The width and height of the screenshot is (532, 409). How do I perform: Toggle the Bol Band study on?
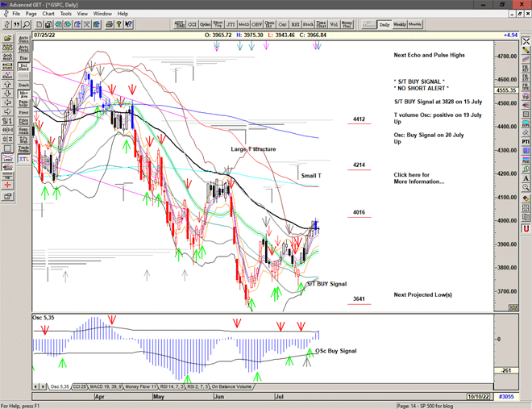(x=23, y=66)
